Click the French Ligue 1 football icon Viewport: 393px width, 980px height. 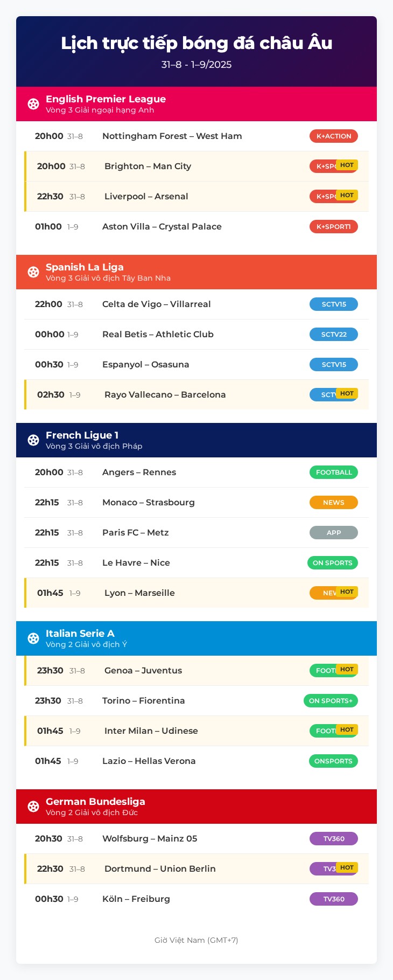click(x=33, y=440)
